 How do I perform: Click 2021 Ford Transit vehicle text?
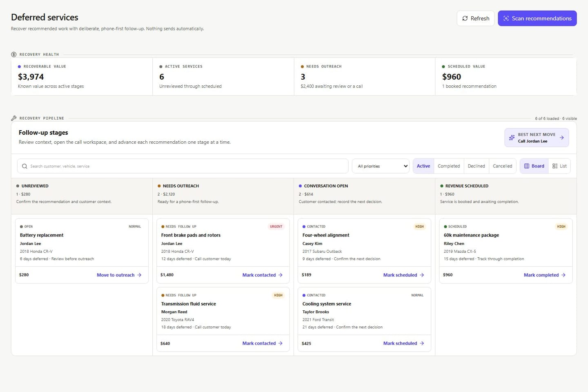(318, 320)
